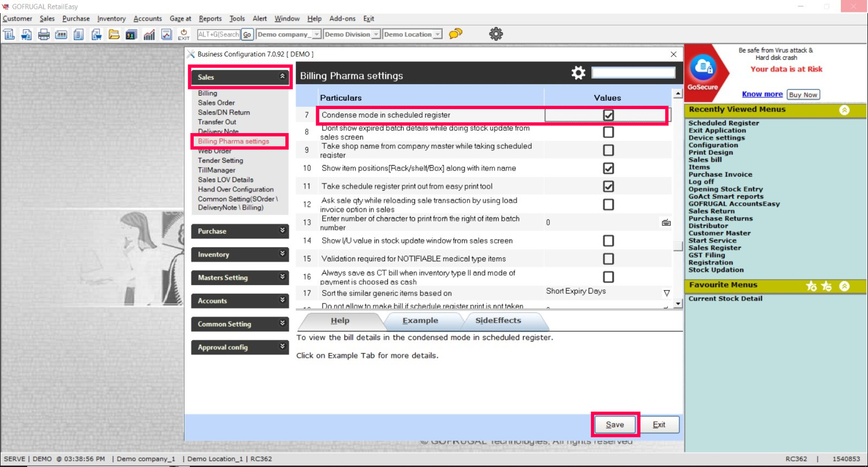Open the Reports menu
The image size is (868, 467).
point(210,18)
